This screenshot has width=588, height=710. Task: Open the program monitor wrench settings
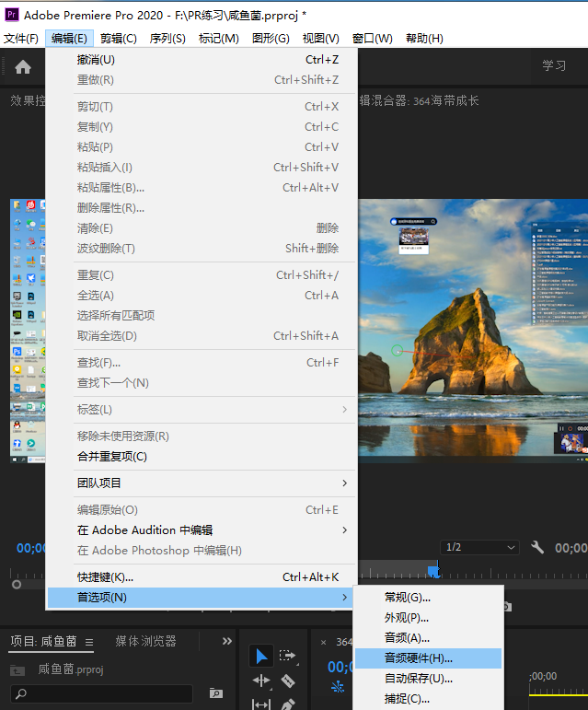click(x=537, y=547)
